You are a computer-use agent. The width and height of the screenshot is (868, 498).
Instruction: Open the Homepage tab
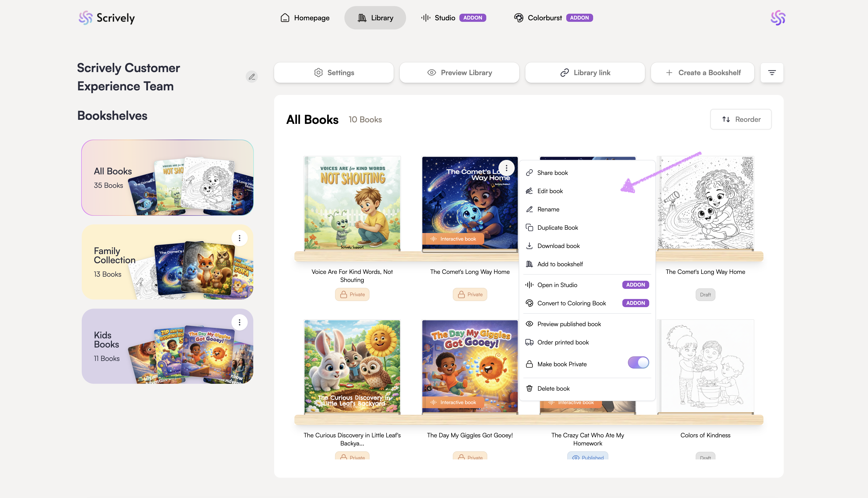[305, 18]
